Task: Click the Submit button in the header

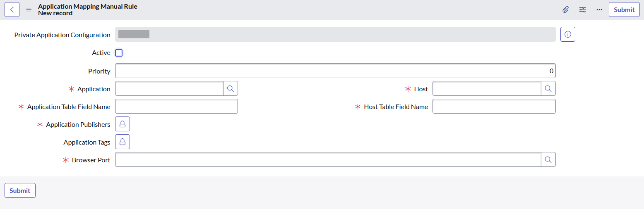Action: (x=624, y=9)
